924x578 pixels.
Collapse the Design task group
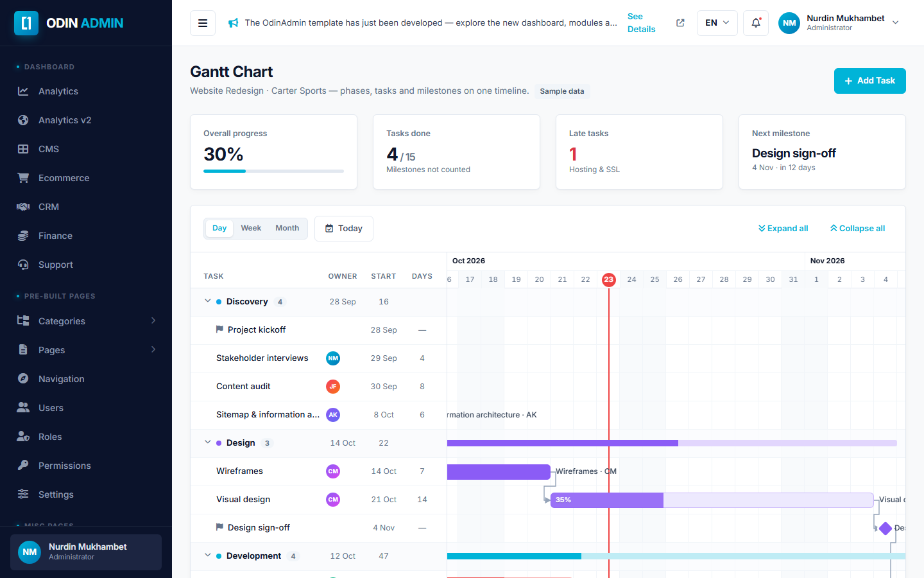(208, 442)
